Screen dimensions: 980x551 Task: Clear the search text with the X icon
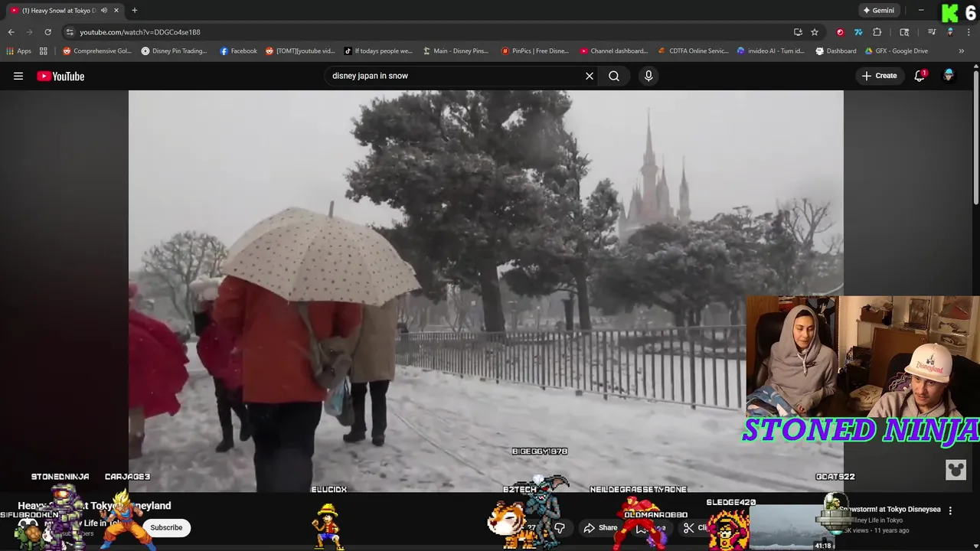(x=590, y=76)
